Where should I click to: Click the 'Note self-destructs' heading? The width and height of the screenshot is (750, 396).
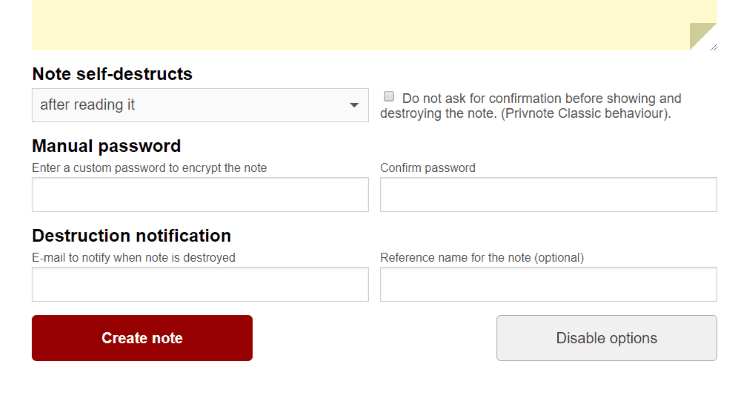click(x=112, y=74)
